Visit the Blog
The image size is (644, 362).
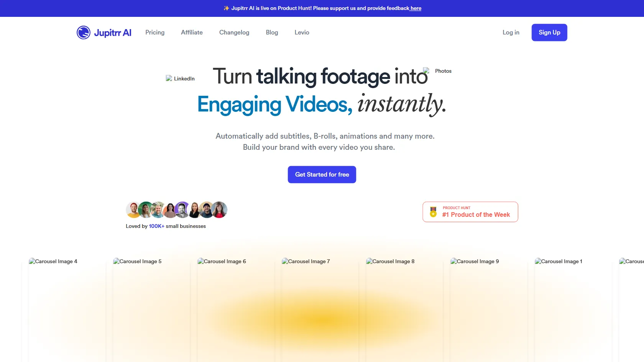272,33
